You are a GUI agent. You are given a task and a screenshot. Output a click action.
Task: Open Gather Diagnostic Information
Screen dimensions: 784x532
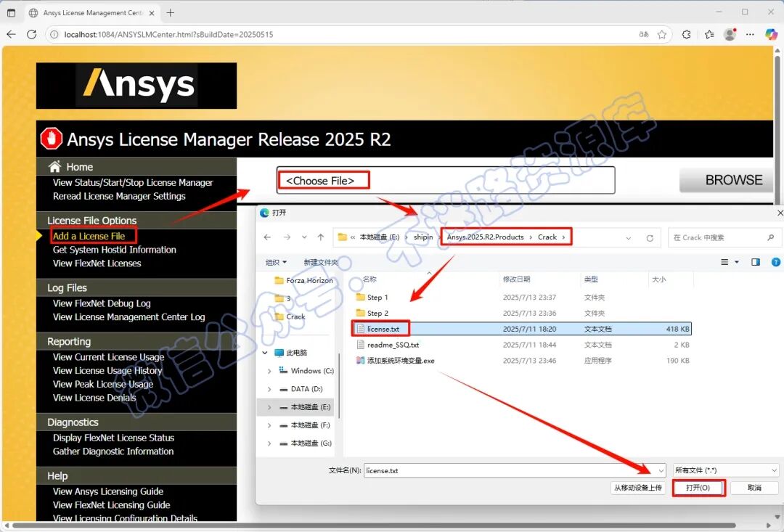click(113, 451)
